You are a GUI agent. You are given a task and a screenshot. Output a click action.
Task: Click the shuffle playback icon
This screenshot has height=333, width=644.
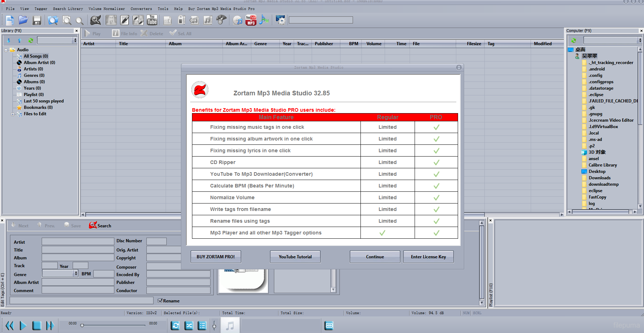(x=189, y=325)
